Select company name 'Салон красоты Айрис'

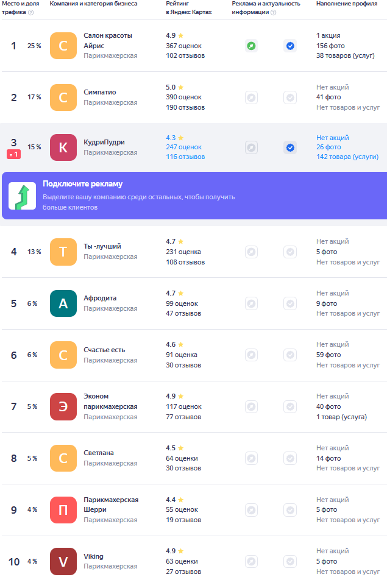point(108,40)
